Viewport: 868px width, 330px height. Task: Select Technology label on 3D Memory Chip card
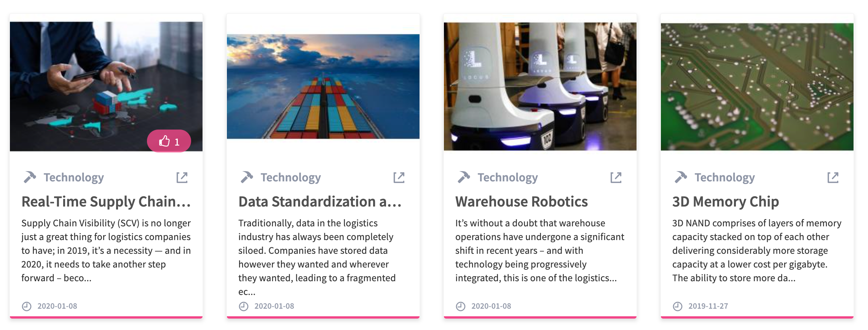(x=724, y=178)
